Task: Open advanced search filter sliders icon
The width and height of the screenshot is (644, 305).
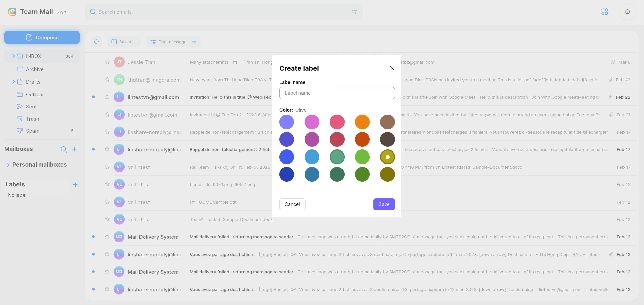Action: [354, 12]
